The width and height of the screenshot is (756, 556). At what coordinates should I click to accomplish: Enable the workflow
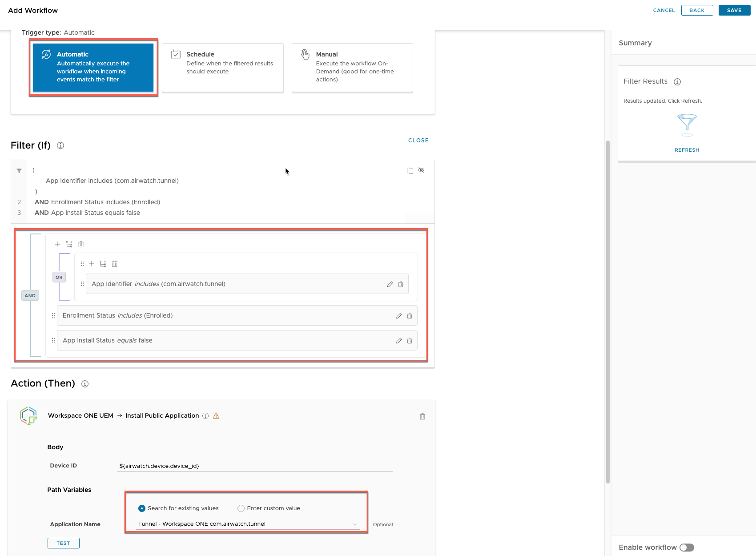click(x=687, y=547)
